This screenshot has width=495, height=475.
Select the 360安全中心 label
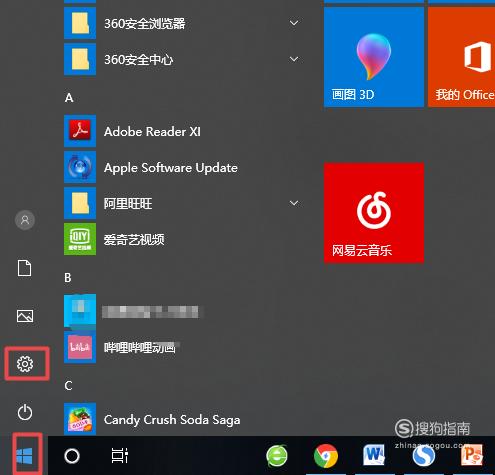point(139,60)
